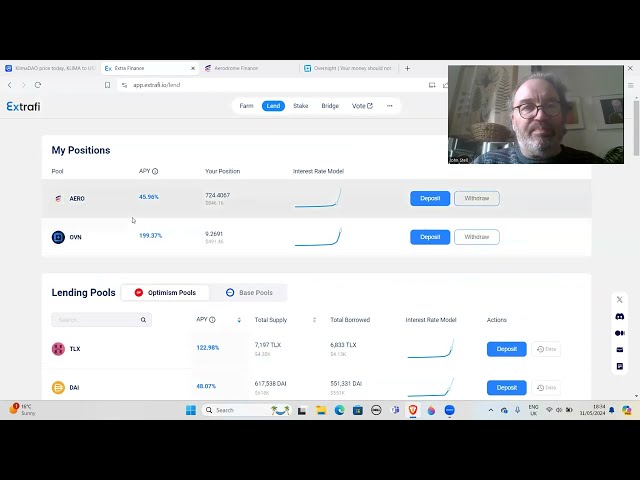Click the Windows Start button
The height and width of the screenshot is (480, 640).
(x=191, y=410)
